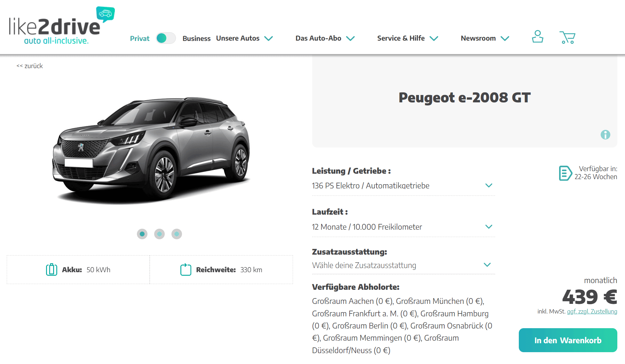Follow the ggf. zzgl. Zustellung link
625x364 pixels.
click(x=592, y=312)
